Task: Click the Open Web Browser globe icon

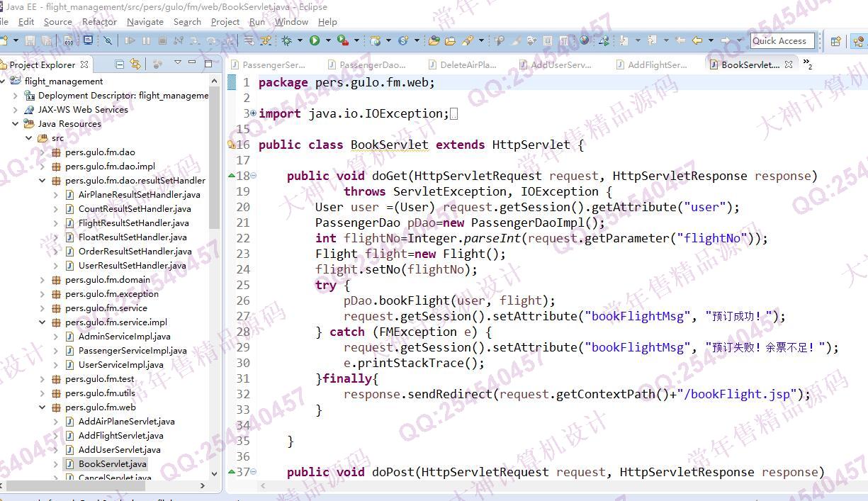Action: (x=584, y=40)
